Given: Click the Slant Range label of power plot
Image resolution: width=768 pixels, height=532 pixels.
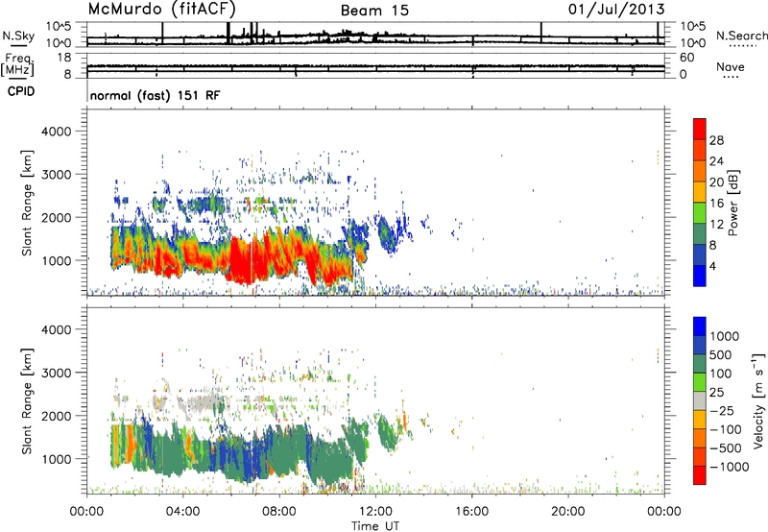Looking at the screenshot, I should point(27,203).
